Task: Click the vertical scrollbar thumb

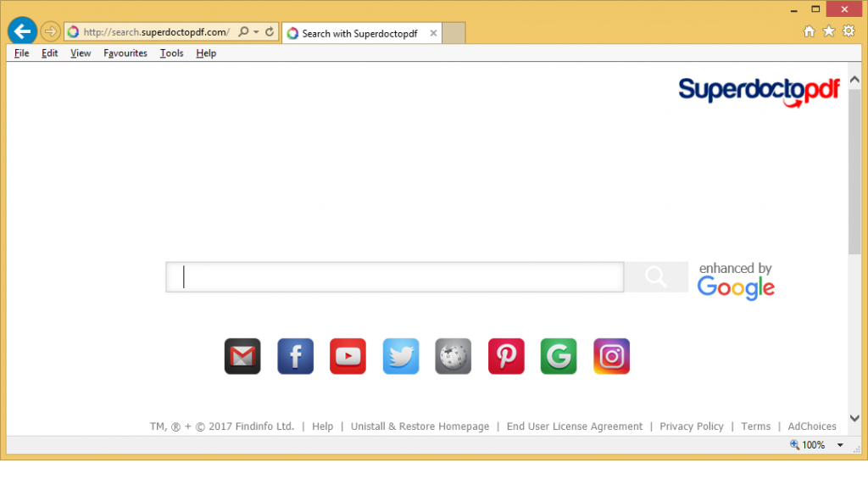Action: [854, 171]
